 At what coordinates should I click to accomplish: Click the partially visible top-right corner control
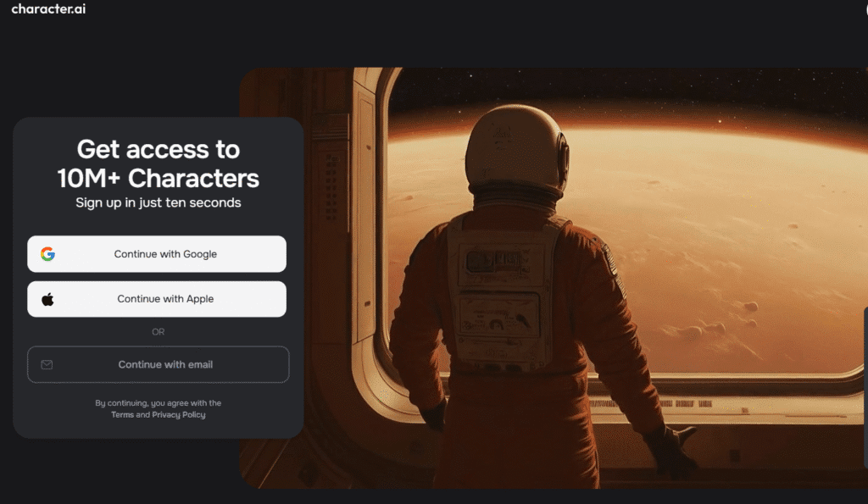866,8
